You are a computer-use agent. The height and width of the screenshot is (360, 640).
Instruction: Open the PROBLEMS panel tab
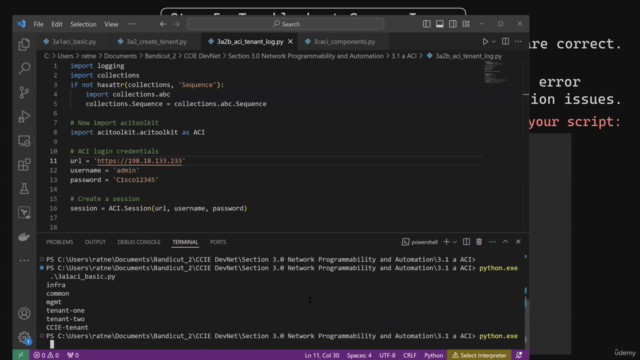[60, 242]
